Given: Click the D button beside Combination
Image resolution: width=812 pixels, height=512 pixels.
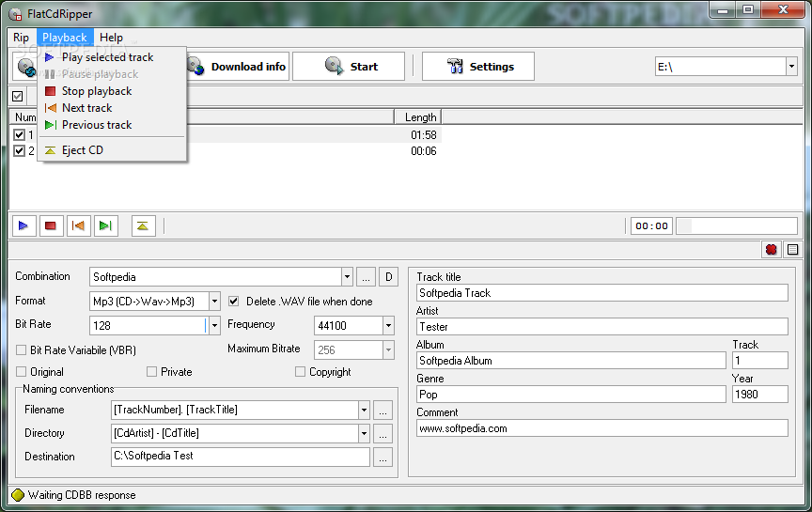Looking at the screenshot, I should [388, 277].
